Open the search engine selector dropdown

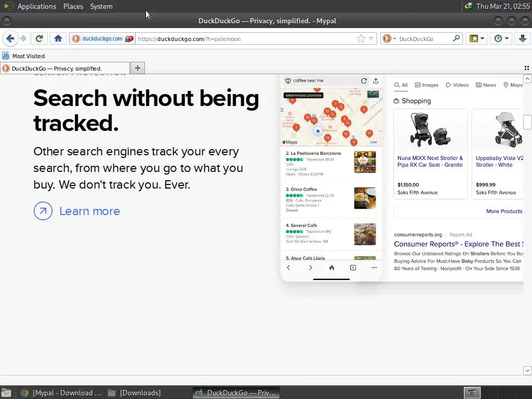point(389,38)
